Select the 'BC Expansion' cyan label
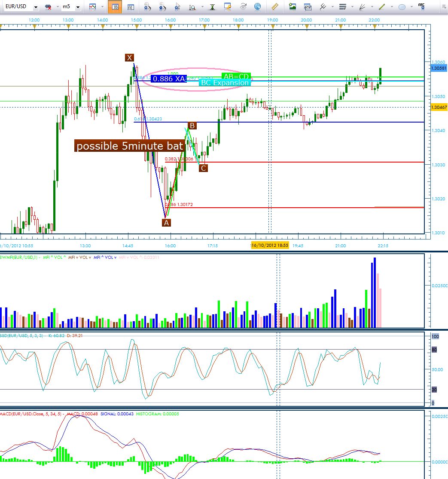 coord(225,83)
